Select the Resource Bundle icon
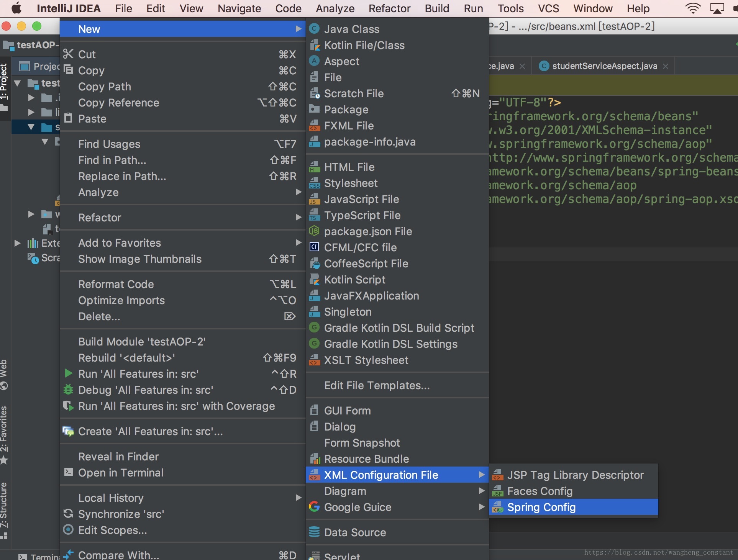Viewport: 738px width, 560px height. click(x=314, y=459)
